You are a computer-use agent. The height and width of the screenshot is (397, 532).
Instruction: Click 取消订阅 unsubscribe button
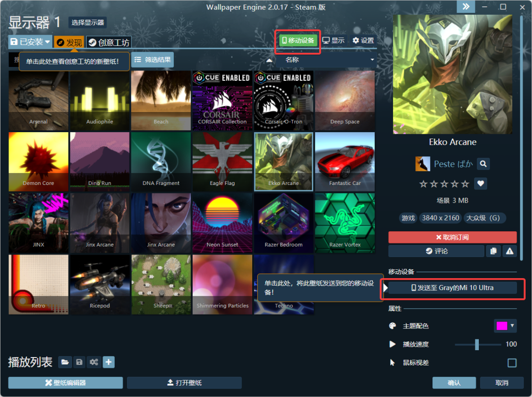click(452, 237)
